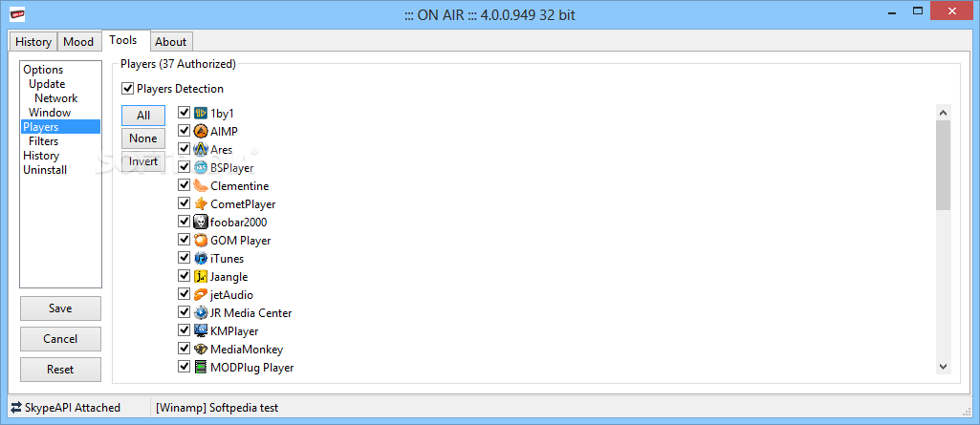Switch to the History tab
The height and width of the screenshot is (425, 980).
(x=33, y=42)
